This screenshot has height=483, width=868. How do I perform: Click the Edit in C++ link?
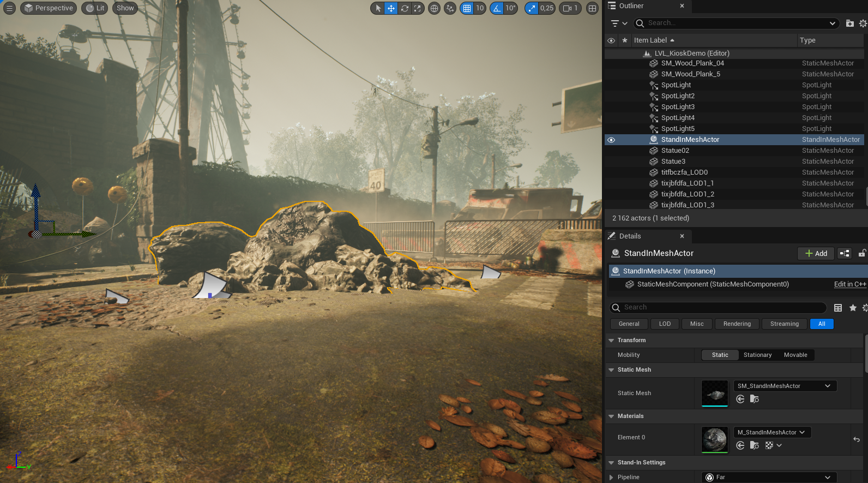coord(849,284)
